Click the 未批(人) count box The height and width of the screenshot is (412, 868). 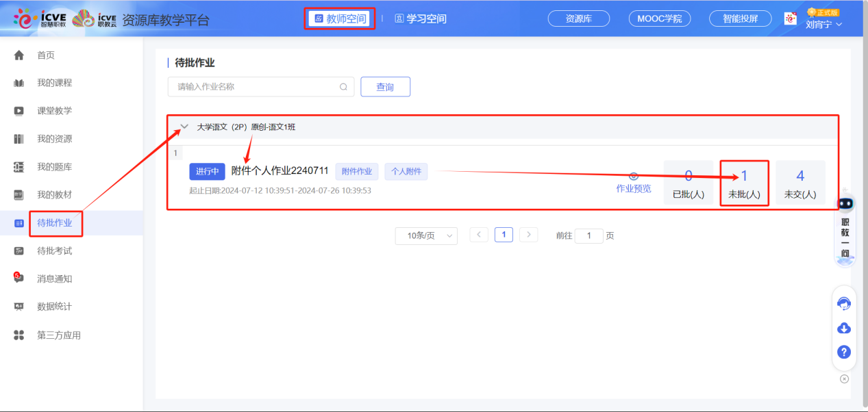(744, 183)
